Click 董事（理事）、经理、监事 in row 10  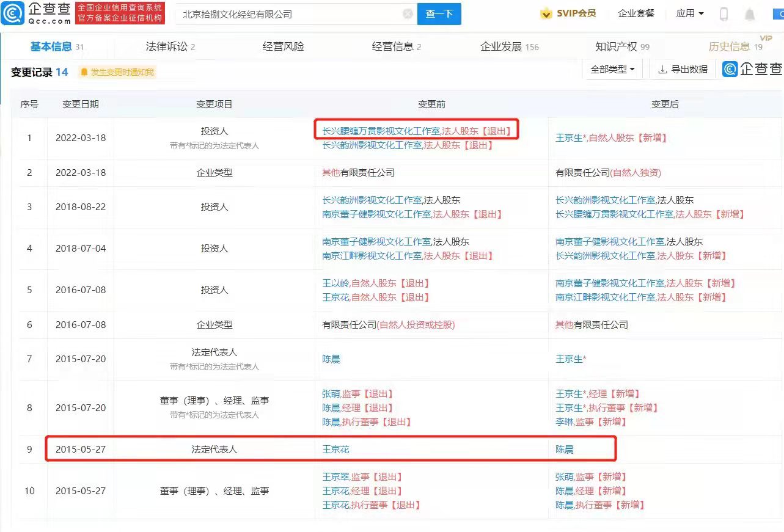coord(214,491)
